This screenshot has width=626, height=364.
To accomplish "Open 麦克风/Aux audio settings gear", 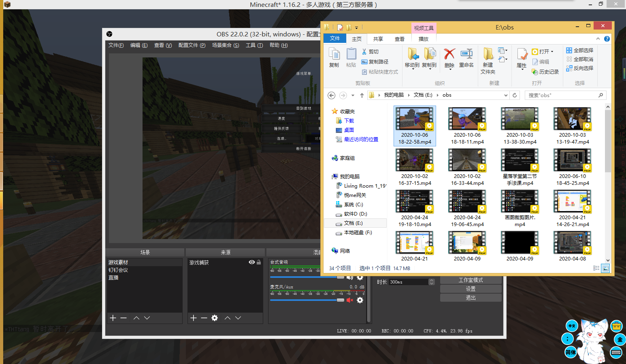I will coord(360,300).
